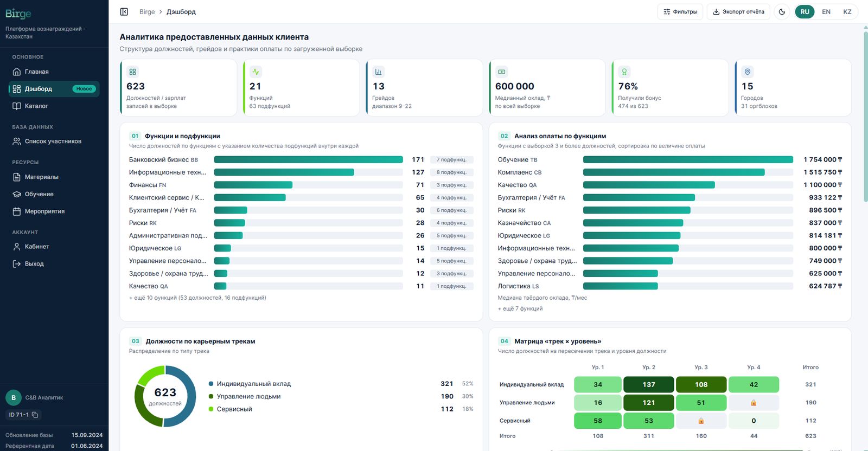Click the home icon beside Главная
The width and height of the screenshot is (868, 451).
(x=17, y=72)
